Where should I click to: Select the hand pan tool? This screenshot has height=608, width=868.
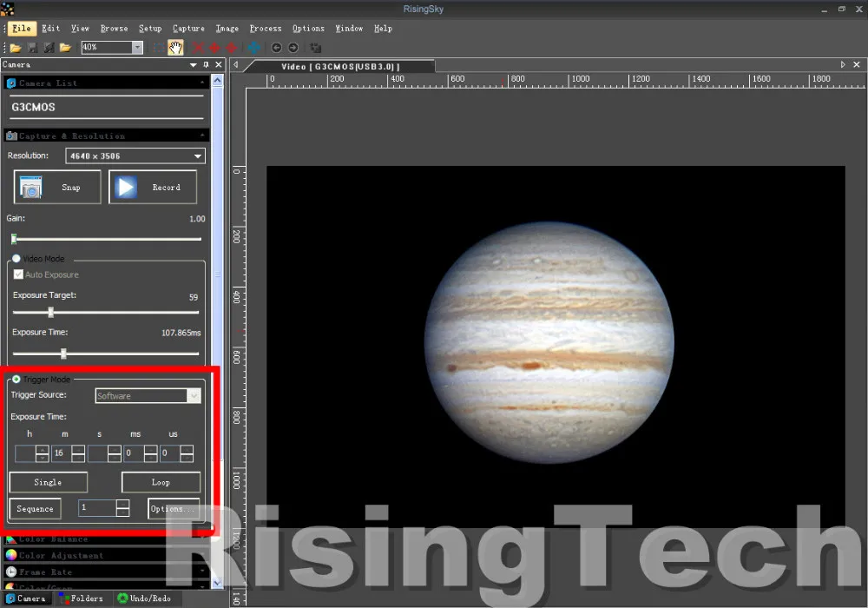[175, 48]
